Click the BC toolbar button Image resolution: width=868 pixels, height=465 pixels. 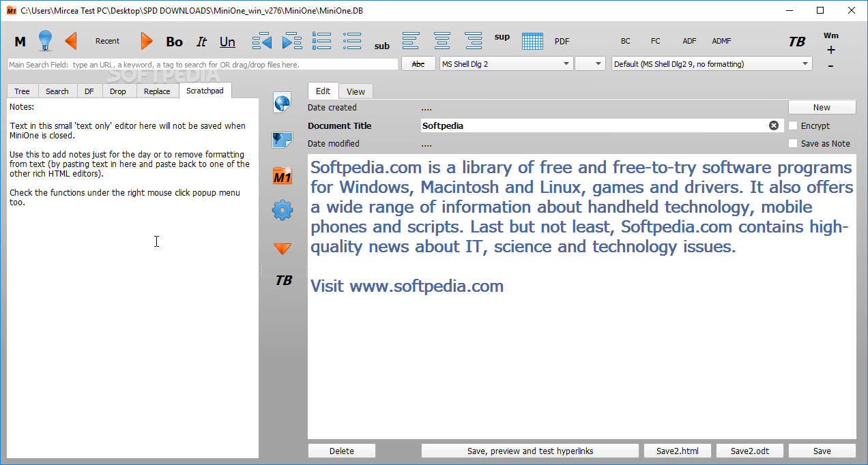[x=626, y=41]
